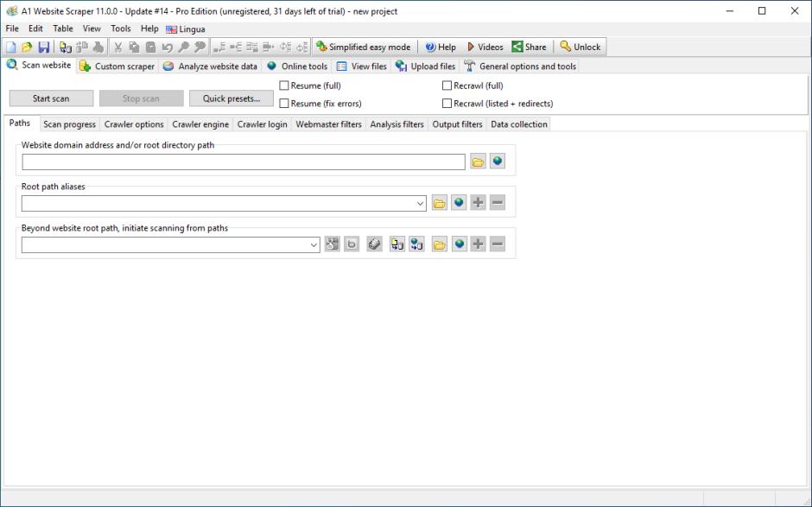The width and height of the screenshot is (812, 507).
Task: Select the Crawler options sub-tab
Action: [134, 124]
